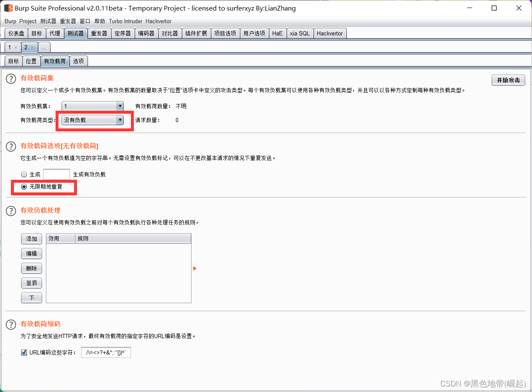Switch to the HaE tab
This screenshot has height=392, width=532.
[x=277, y=33]
